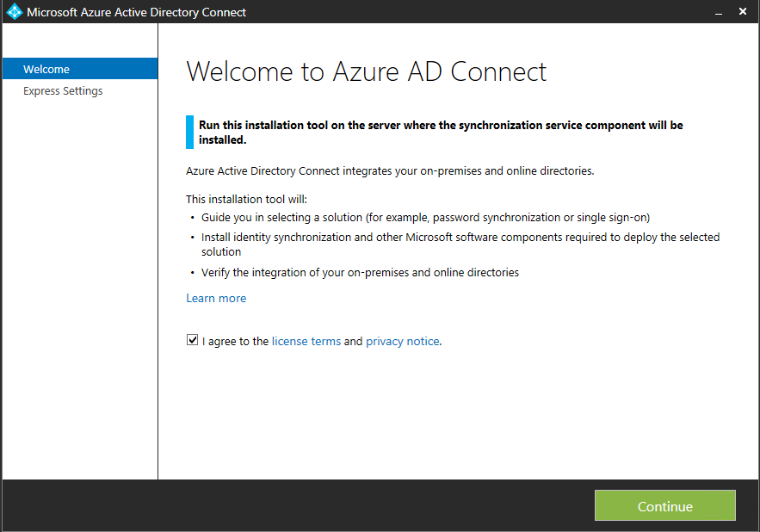The height and width of the screenshot is (532, 760).
Task: Click the 'Install identity synchronization' bullet
Action: [460, 244]
